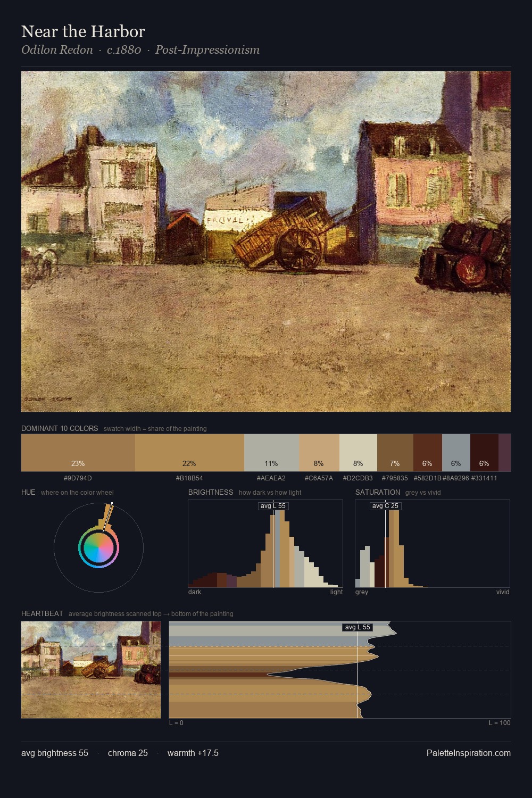Image resolution: width=532 pixels, height=798 pixels.
Task: Click the narrow purple swatch at palette end
Action: (x=505, y=453)
